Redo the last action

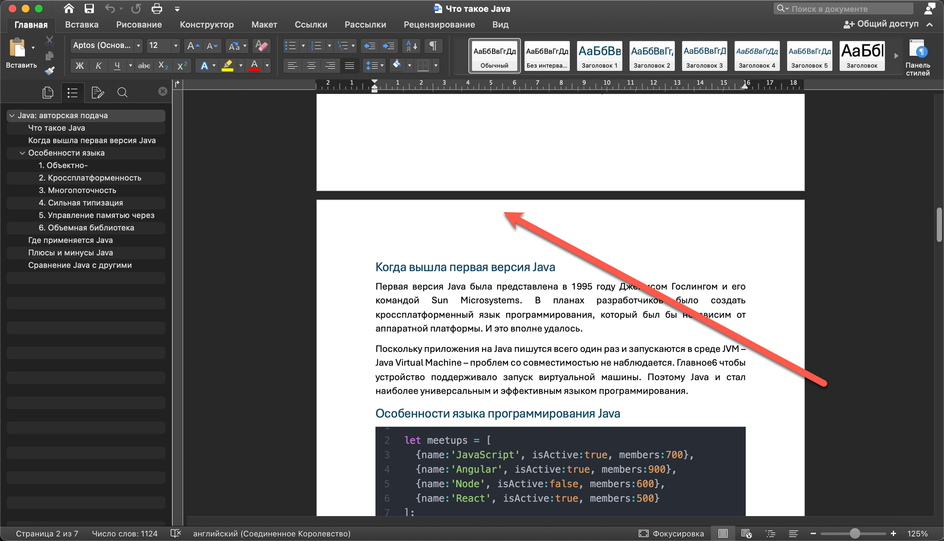pos(136,8)
